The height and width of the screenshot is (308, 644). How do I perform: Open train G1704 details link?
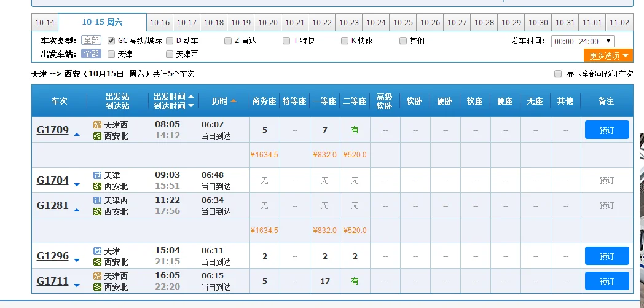[x=53, y=180]
